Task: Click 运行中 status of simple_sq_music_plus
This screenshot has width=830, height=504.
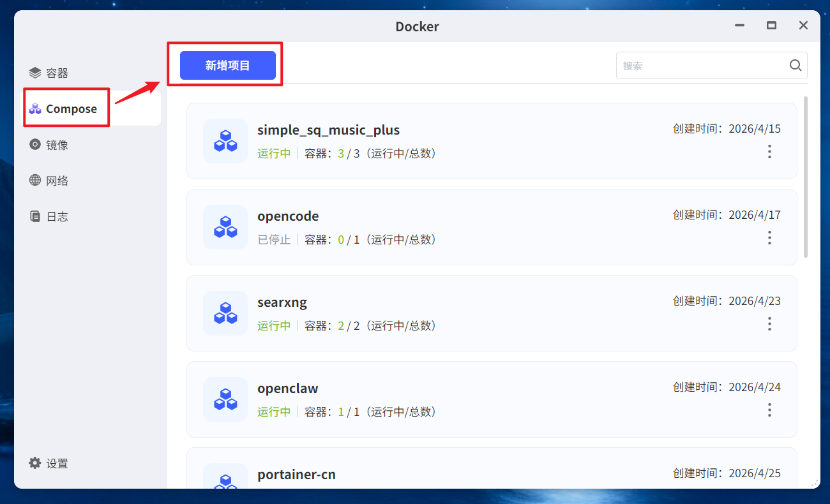Action: pos(274,153)
